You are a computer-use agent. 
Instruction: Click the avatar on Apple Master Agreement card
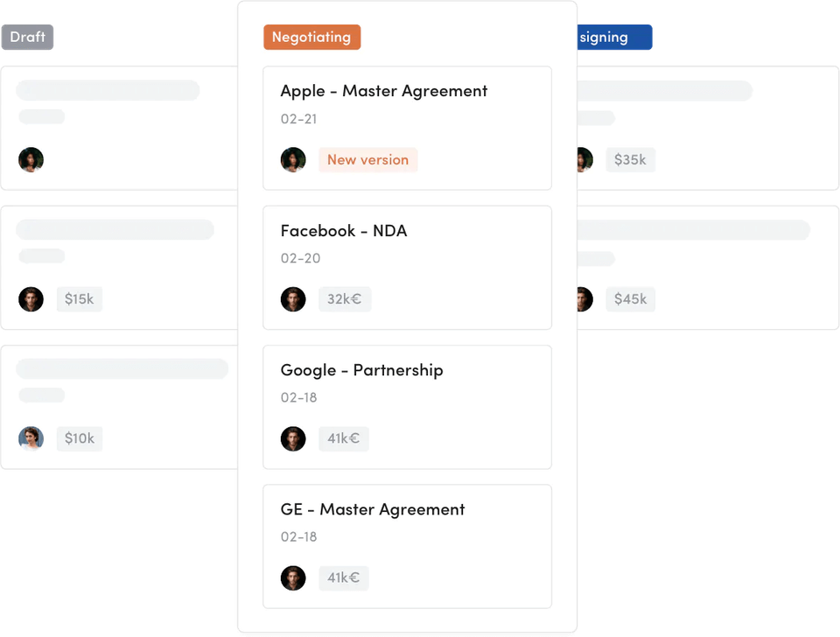coord(293,159)
